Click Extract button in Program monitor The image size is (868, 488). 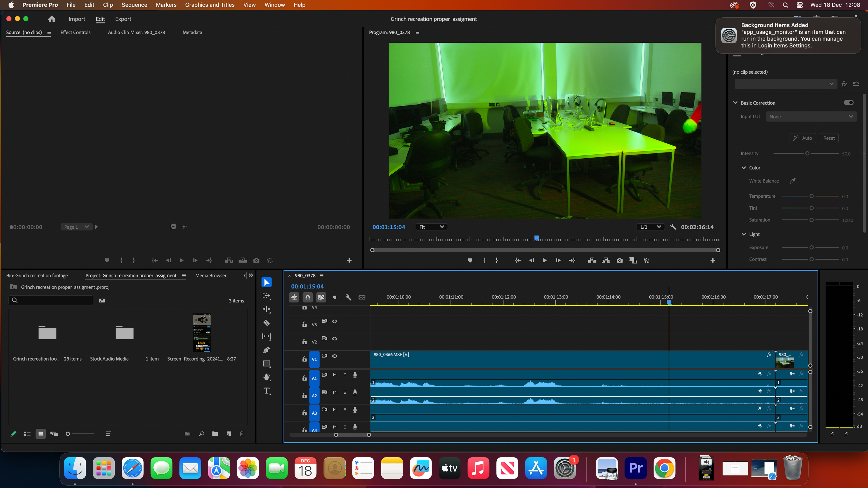pos(606,260)
